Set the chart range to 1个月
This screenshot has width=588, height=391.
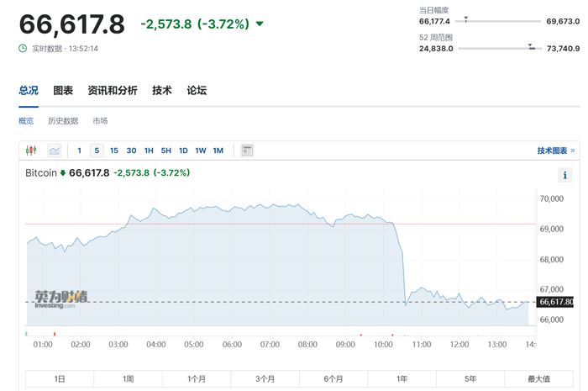197,379
